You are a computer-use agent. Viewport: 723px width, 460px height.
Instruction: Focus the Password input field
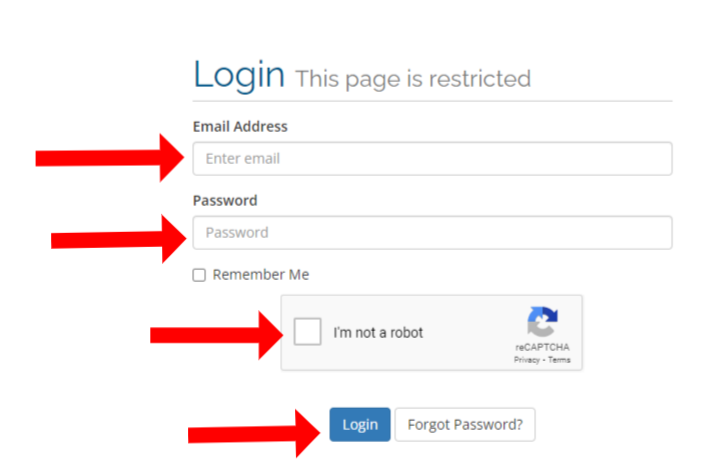click(432, 233)
